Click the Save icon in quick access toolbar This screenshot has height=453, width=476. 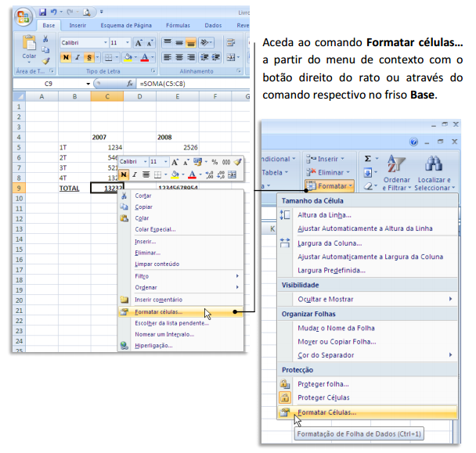(x=42, y=12)
